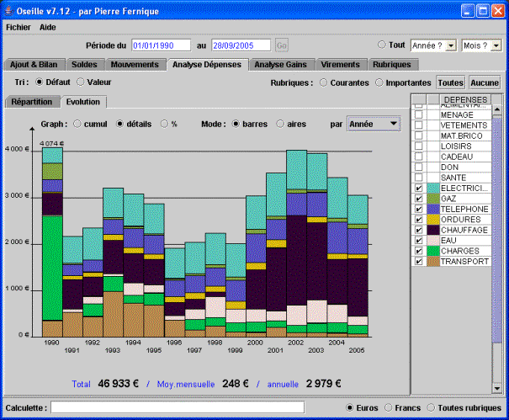Switch to the Analyse Gains tab
509x420 pixels.
point(280,65)
